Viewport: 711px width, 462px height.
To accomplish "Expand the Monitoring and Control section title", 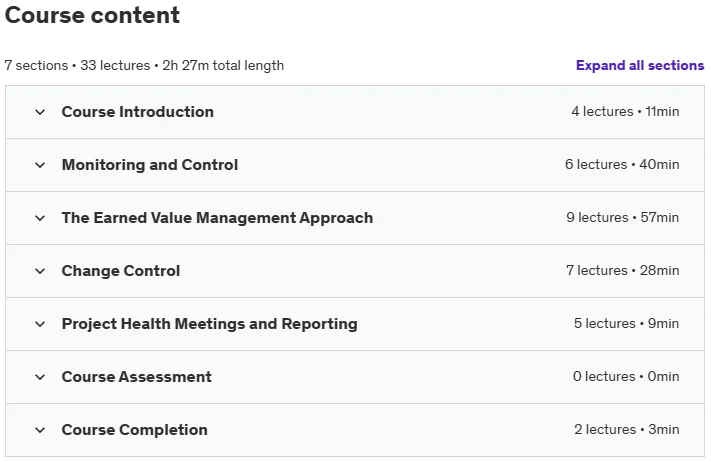I will [x=150, y=165].
